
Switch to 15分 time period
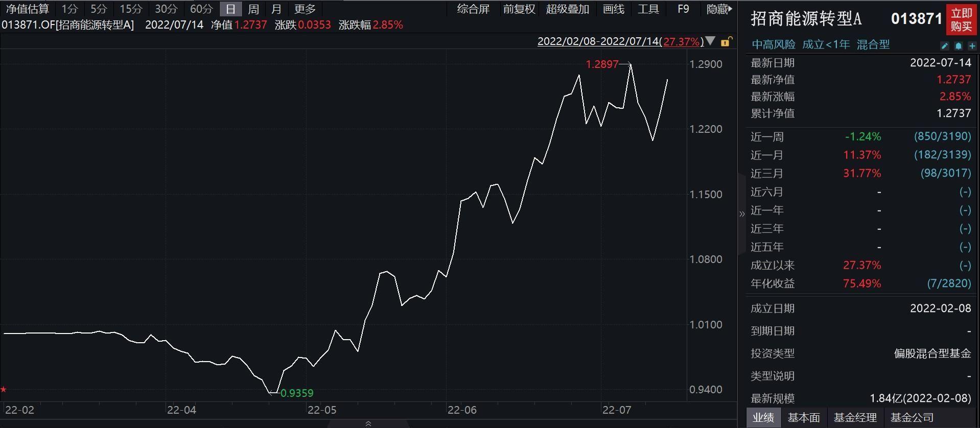point(131,9)
